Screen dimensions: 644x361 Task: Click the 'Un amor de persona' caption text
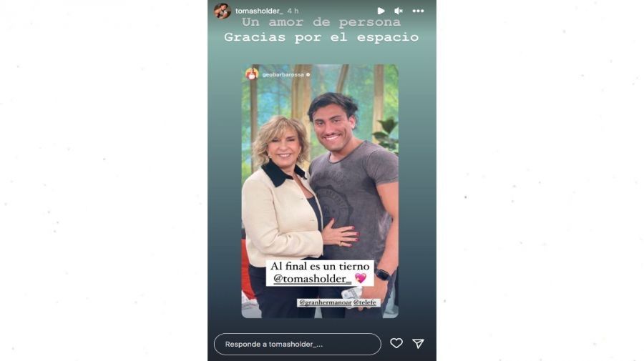[x=321, y=22]
